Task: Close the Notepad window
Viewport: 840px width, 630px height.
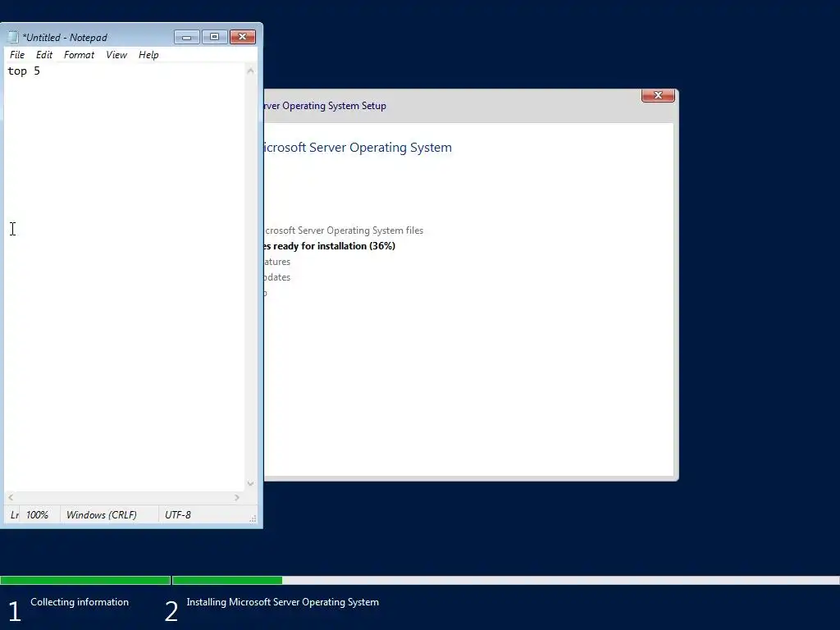Action: [243, 37]
